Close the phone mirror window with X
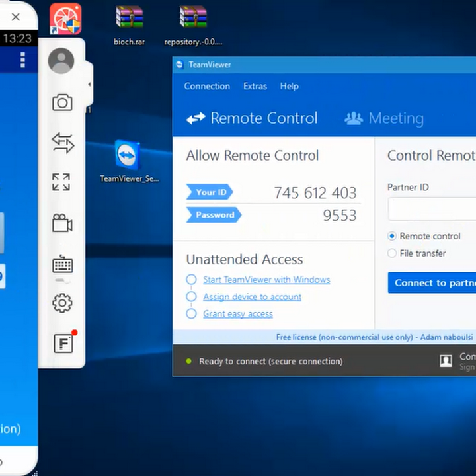The image size is (476, 476). 15,17
